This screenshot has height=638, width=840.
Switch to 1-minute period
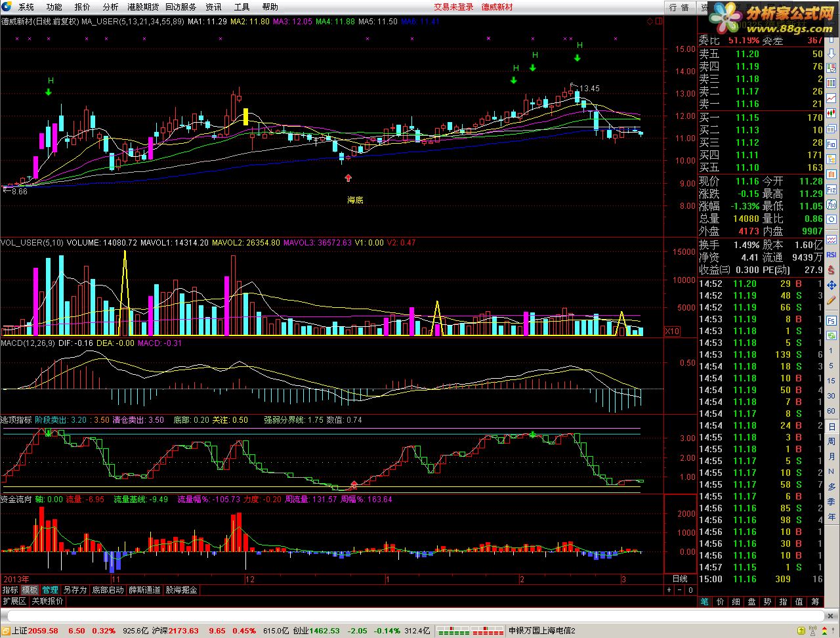(831, 351)
